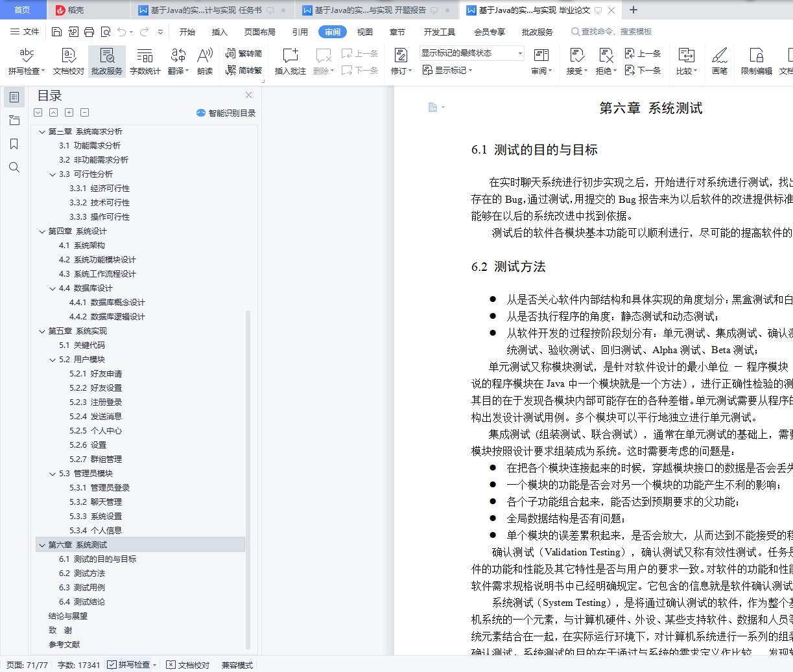The image size is (793, 672).
Task: Click the Undo arrow icon
Action: pyautogui.click(x=122, y=32)
